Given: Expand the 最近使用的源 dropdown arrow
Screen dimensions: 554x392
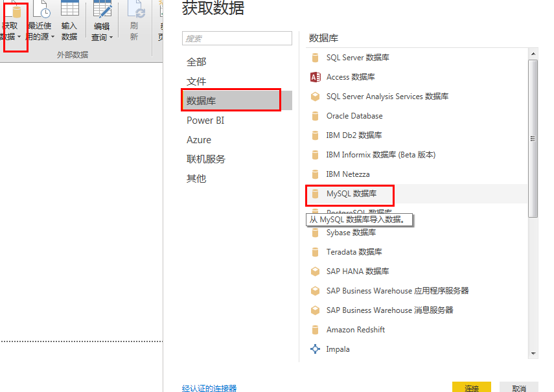Looking at the screenshot, I should [x=52, y=37].
